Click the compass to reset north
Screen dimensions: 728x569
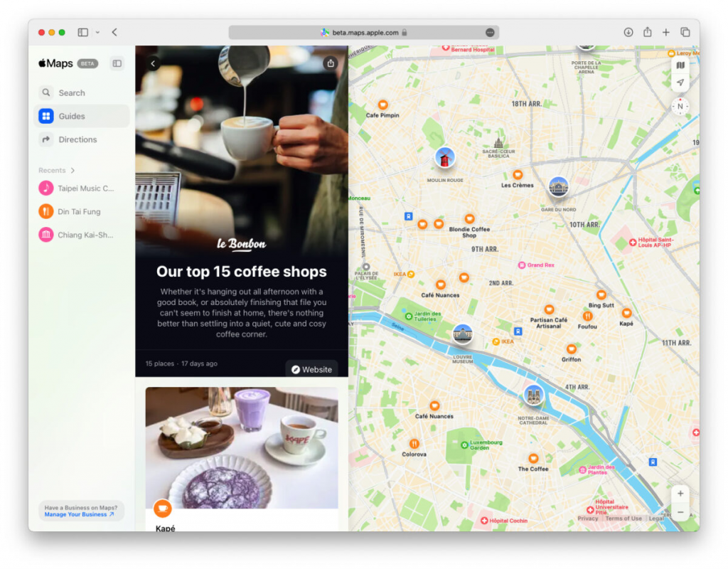pos(680,107)
